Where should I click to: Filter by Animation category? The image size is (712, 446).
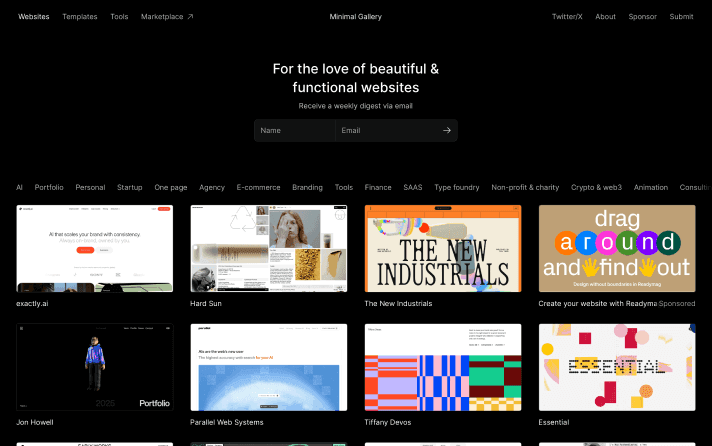pyautogui.click(x=651, y=188)
